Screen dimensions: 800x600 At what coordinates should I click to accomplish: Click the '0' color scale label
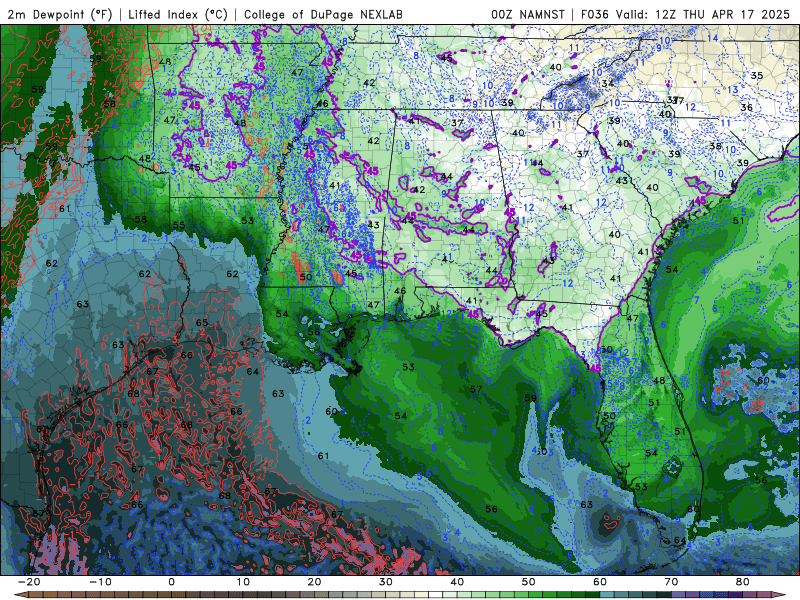pos(171,582)
